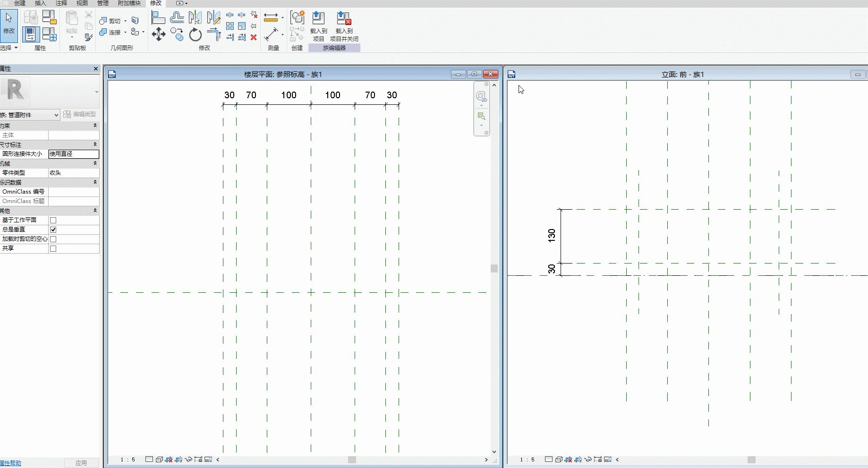Click the Create Group icon
Screen dimensions: 868x468
coord(297,17)
